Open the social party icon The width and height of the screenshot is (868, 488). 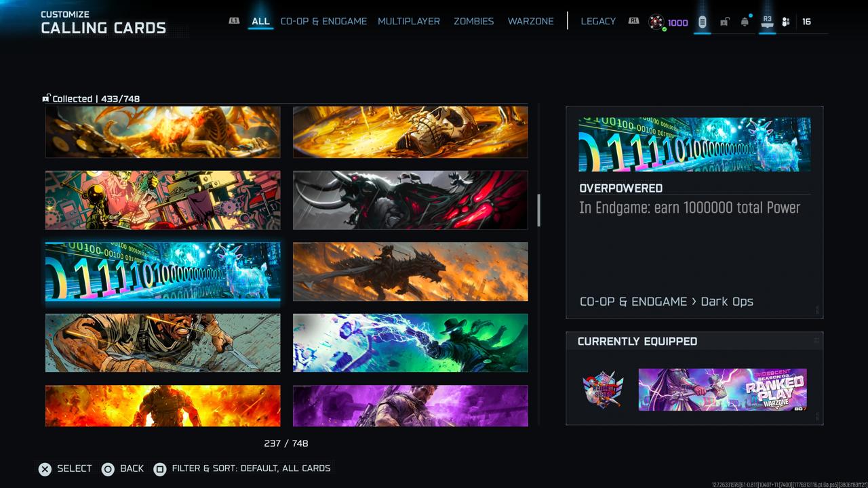786,22
